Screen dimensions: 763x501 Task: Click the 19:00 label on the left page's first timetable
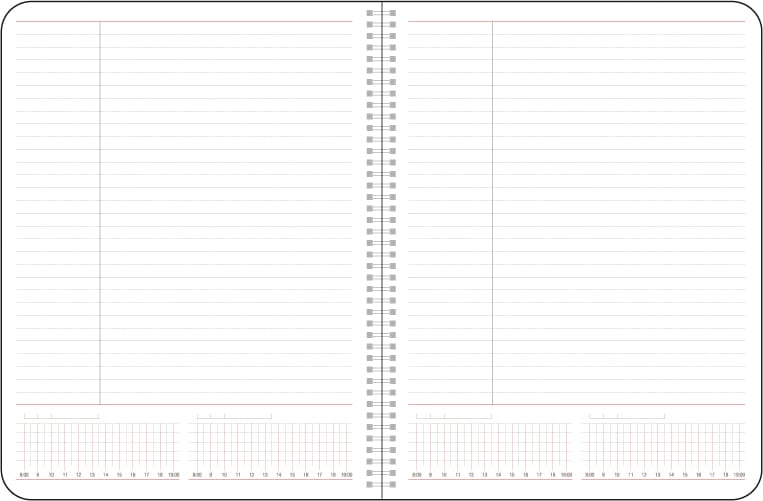[x=173, y=474]
